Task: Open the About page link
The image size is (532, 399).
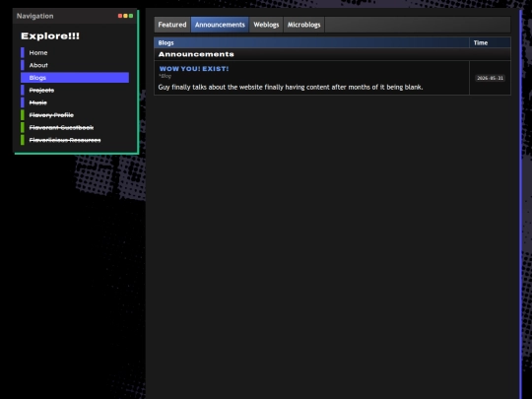Action: tap(75, 65)
